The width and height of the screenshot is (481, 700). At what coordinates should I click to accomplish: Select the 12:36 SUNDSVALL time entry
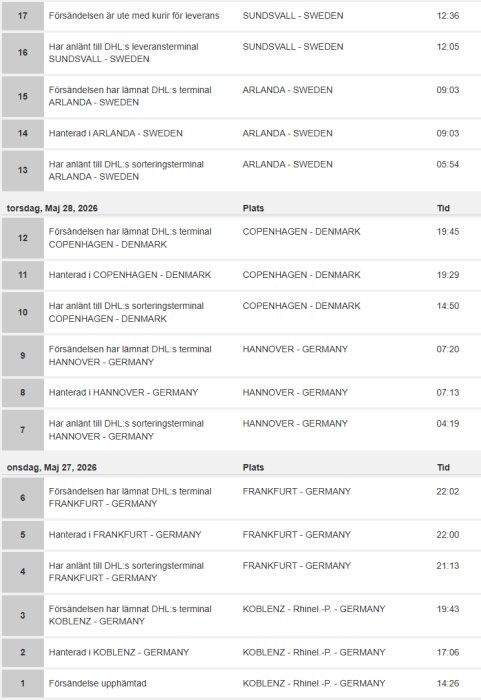(448, 16)
